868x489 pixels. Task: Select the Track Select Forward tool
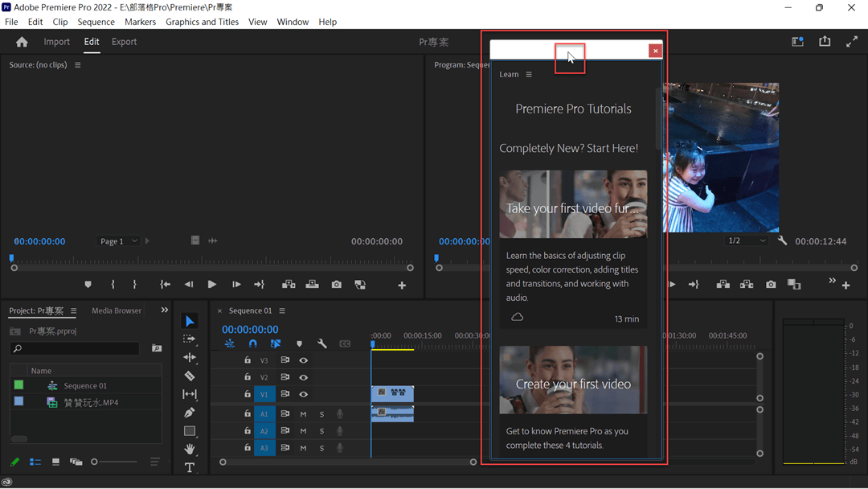[190, 339]
